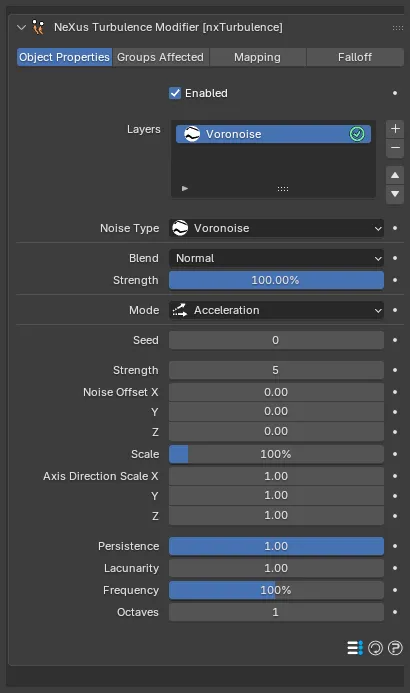Click the animate dot next to Octaves
This screenshot has height=693, width=410.
(x=395, y=612)
